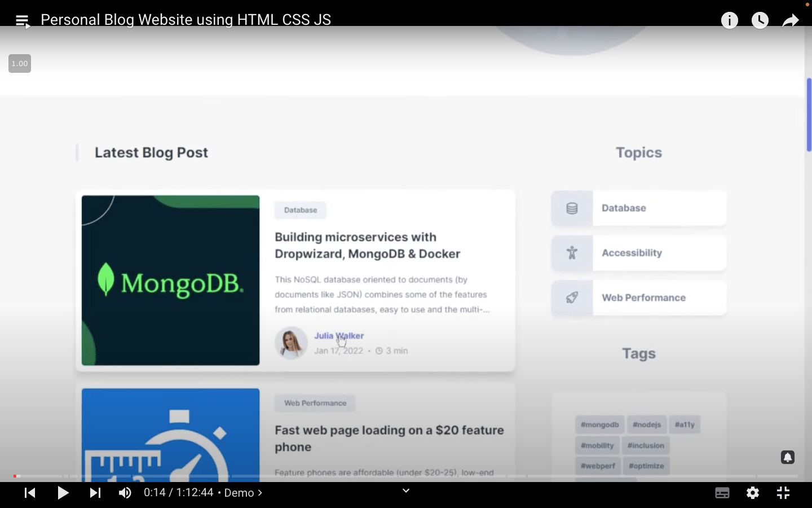812x508 pixels.
Task: Show video info card icon
Action: point(730,21)
